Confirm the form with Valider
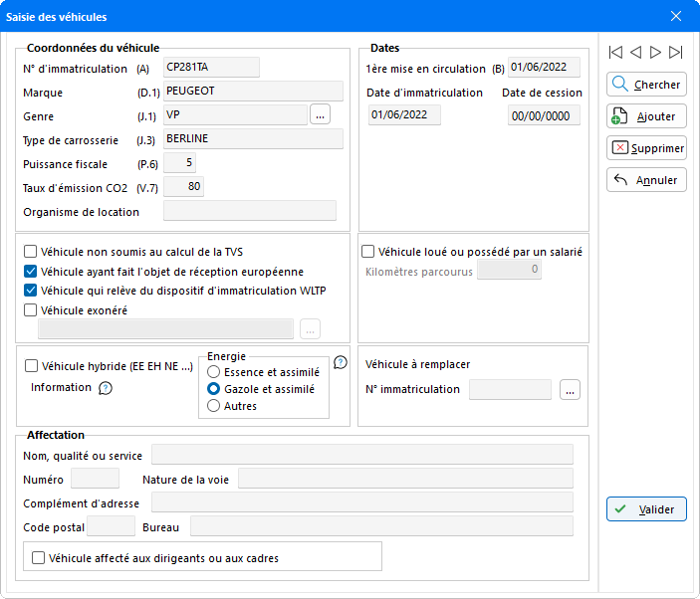 [646, 509]
